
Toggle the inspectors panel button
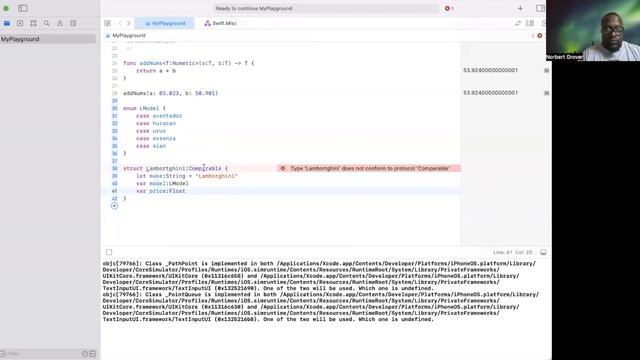coord(540,8)
